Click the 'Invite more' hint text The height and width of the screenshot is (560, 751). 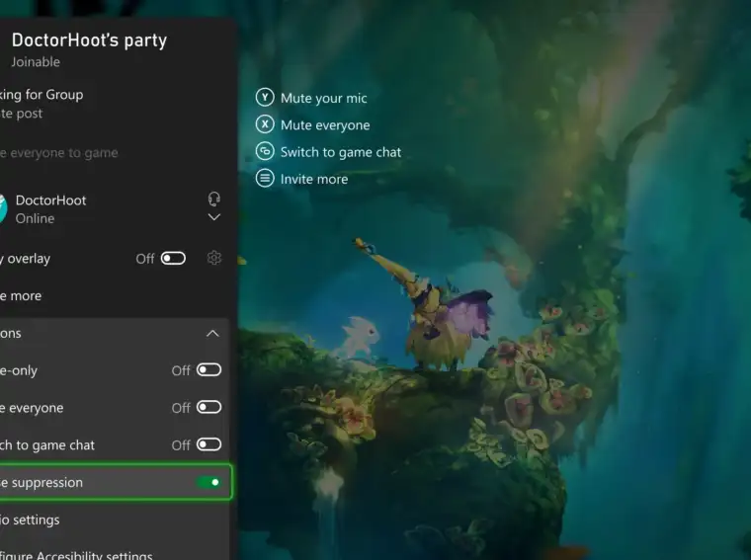pyautogui.click(x=314, y=179)
